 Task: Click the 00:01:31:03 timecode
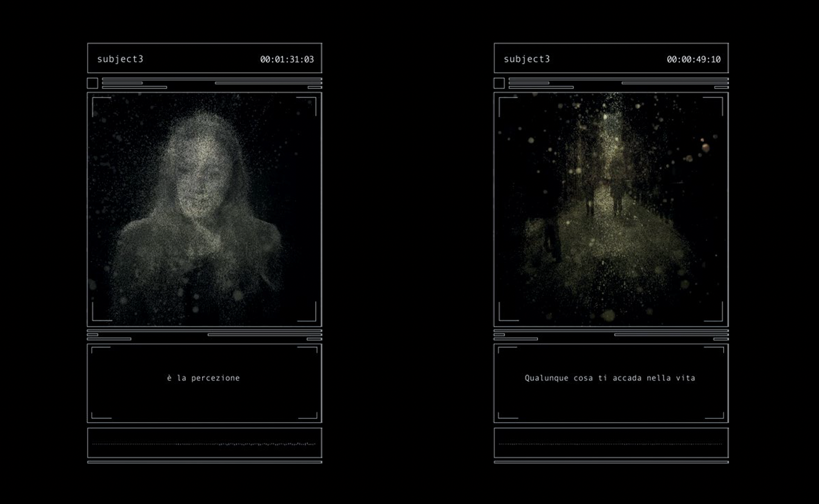coord(287,60)
